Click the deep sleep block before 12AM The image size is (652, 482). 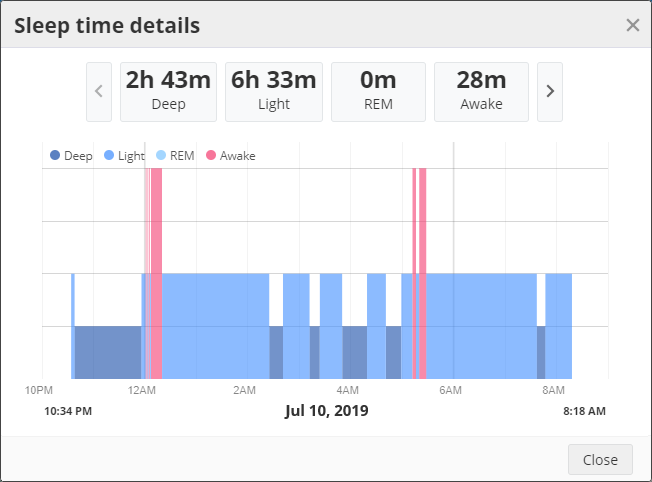point(108,352)
